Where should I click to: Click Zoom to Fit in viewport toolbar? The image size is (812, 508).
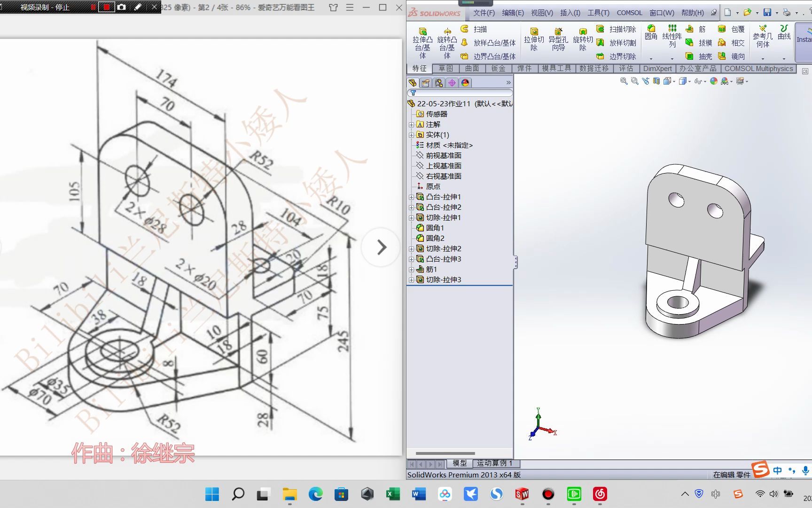click(x=624, y=81)
